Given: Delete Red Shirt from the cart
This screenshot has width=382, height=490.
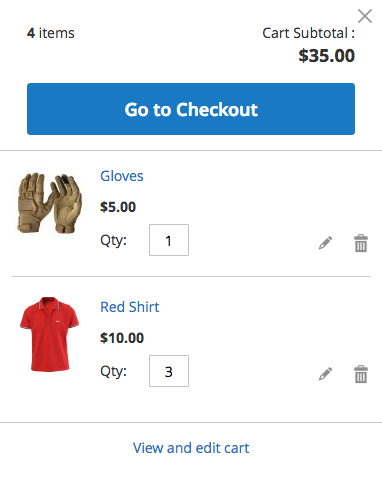Looking at the screenshot, I should [x=361, y=374].
